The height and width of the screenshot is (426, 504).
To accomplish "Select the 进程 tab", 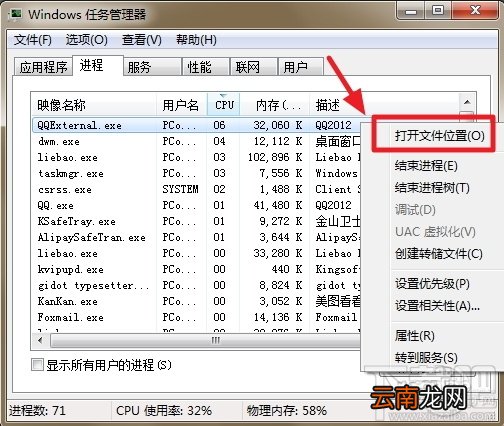I will tap(97, 65).
